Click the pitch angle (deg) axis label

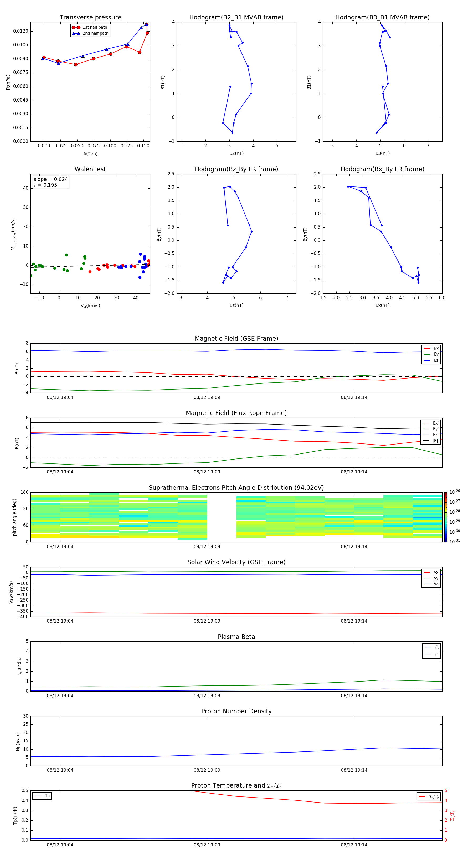point(14,517)
